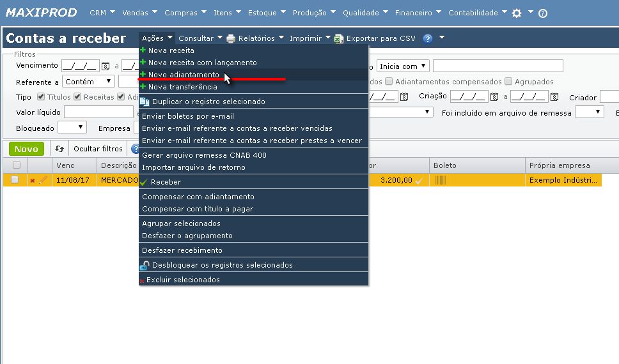Expand the Estoque menu
Viewport: 619px width, 364px height.
point(267,13)
